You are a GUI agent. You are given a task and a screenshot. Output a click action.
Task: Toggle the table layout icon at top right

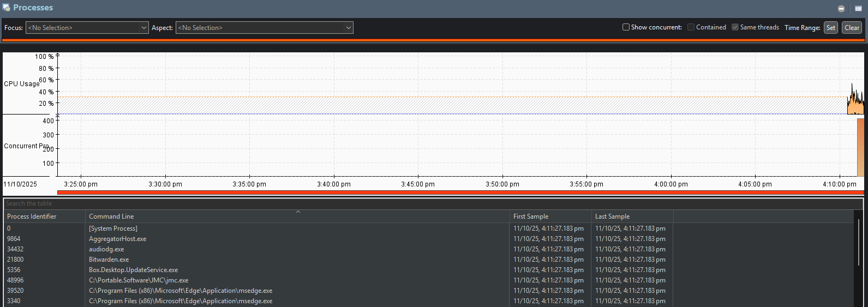point(858,8)
